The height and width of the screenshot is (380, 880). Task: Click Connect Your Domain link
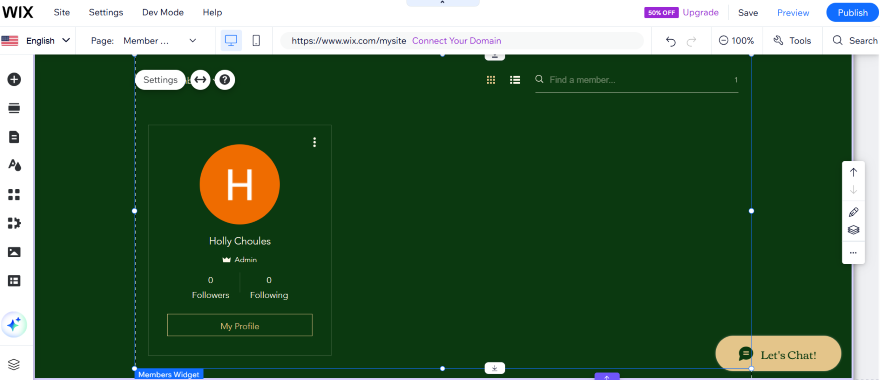tap(456, 40)
